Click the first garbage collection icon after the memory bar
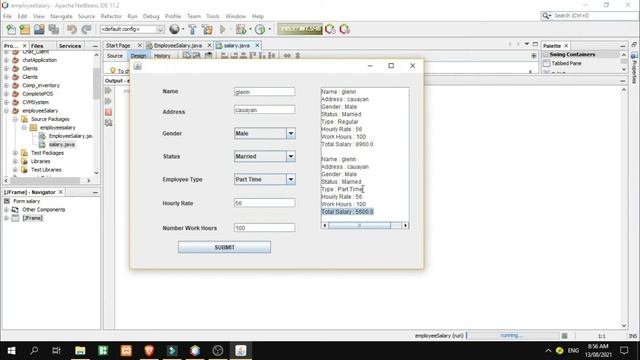The height and width of the screenshot is (360, 640). coord(330,29)
